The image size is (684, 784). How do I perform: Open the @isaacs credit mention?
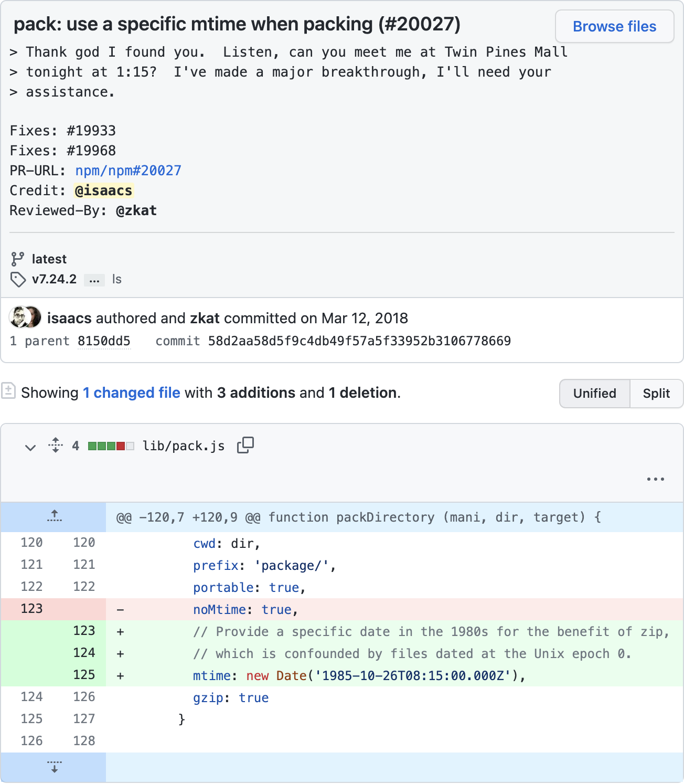click(x=103, y=190)
